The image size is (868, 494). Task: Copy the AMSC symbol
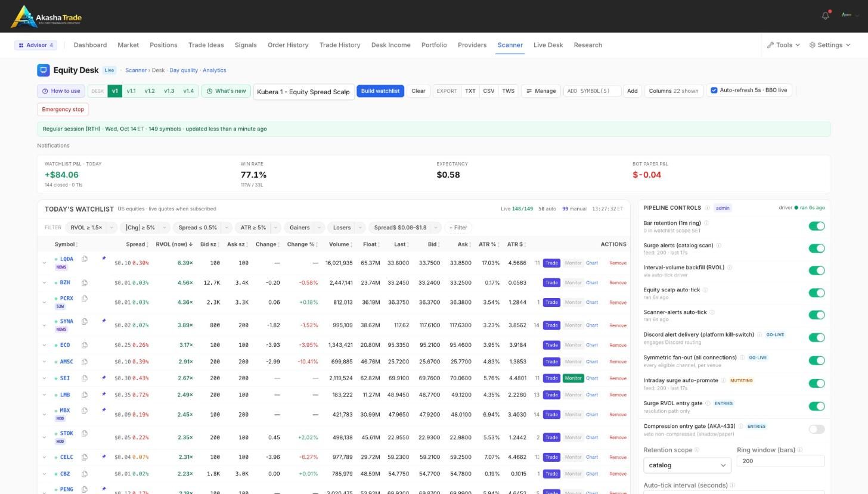pos(85,362)
